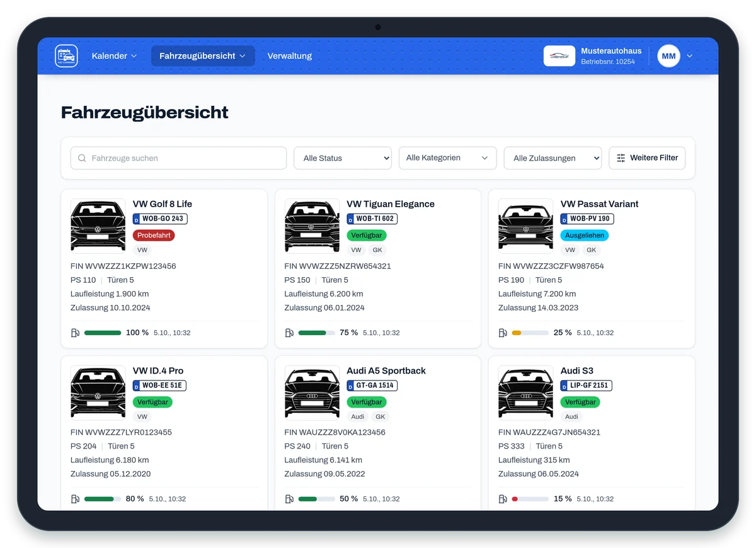
Task: Click the 15 % fuel level bar
Action: click(530, 499)
